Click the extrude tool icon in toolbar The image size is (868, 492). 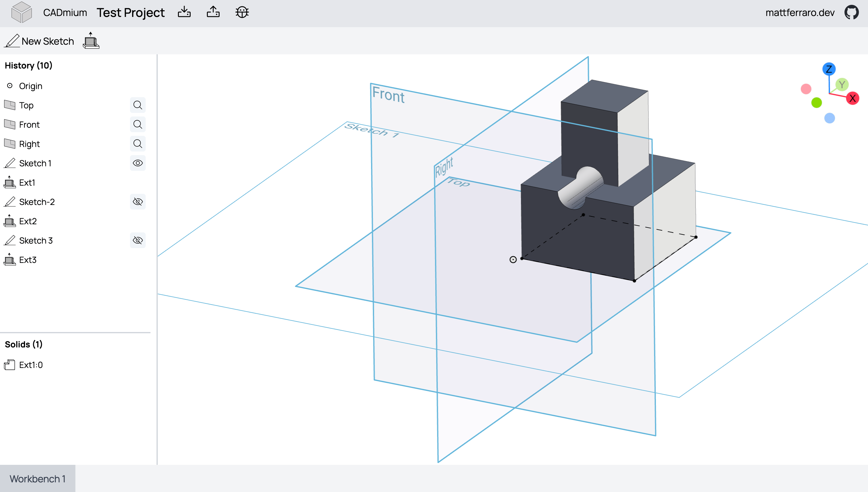pyautogui.click(x=91, y=41)
